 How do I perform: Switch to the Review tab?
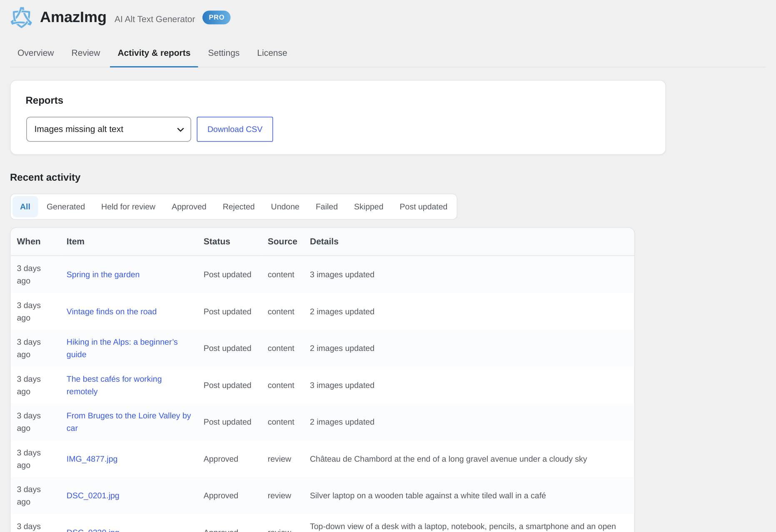coord(86,53)
